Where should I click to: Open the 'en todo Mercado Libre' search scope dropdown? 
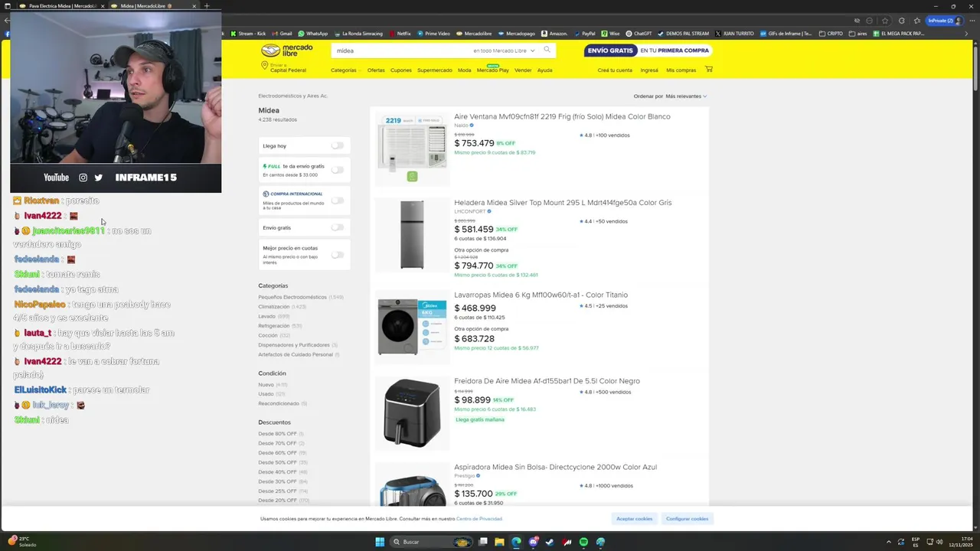coord(503,51)
